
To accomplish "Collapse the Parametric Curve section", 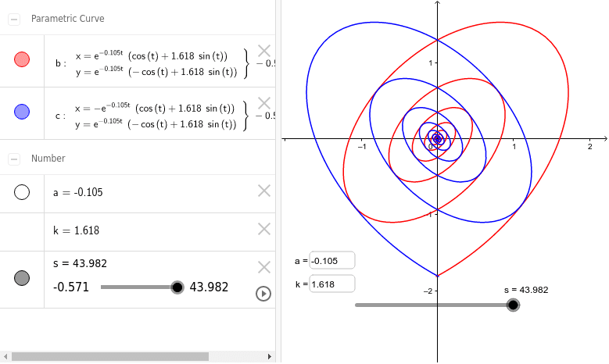I will tap(14, 19).
